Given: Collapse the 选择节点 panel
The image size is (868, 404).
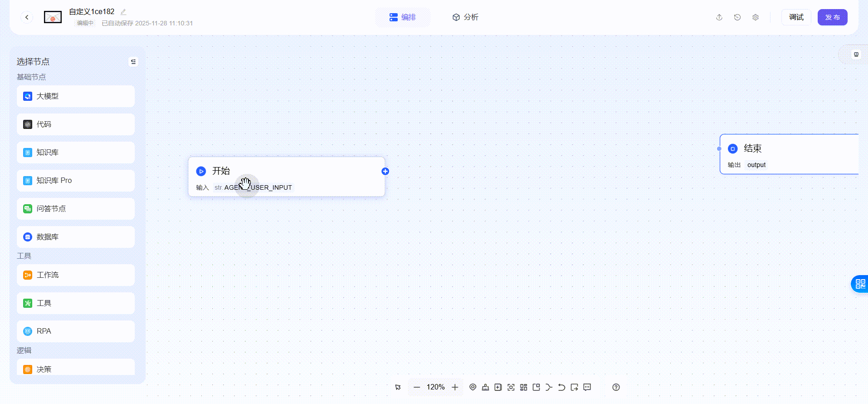Looking at the screenshot, I should (133, 62).
